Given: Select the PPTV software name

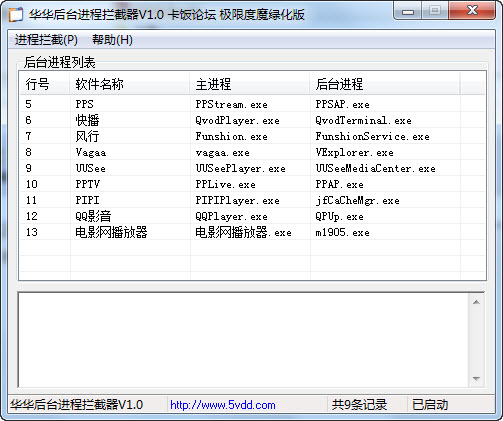Looking at the screenshot, I should (x=87, y=184).
